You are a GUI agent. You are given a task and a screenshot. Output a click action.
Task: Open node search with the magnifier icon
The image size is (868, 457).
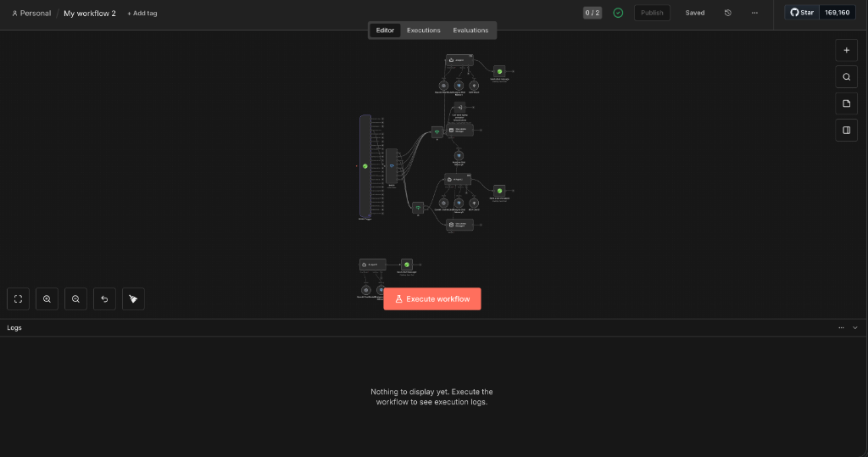pos(847,77)
